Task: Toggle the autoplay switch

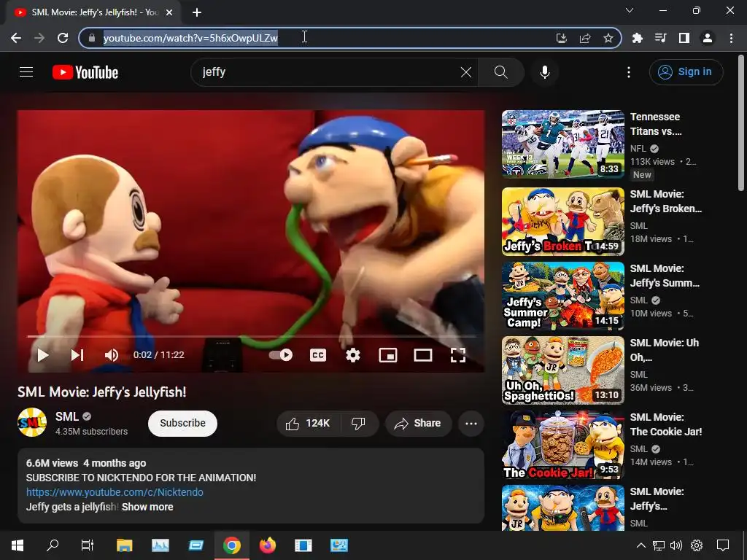Action: pyautogui.click(x=281, y=355)
